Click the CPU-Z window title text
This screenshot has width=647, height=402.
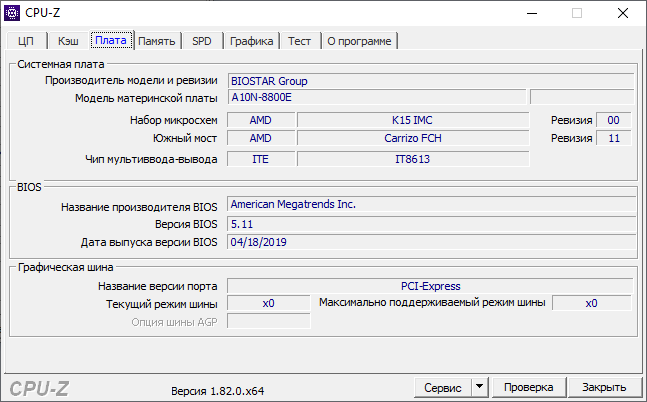pyautogui.click(x=43, y=13)
